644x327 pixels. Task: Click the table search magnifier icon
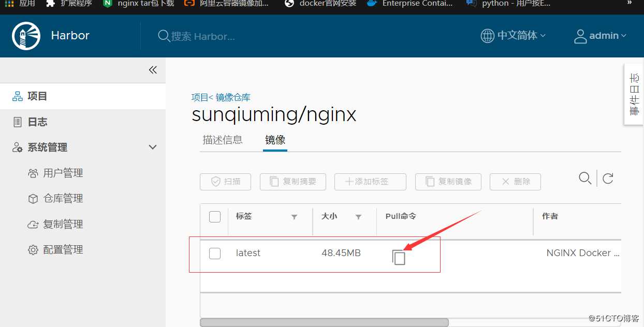pos(585,179)
